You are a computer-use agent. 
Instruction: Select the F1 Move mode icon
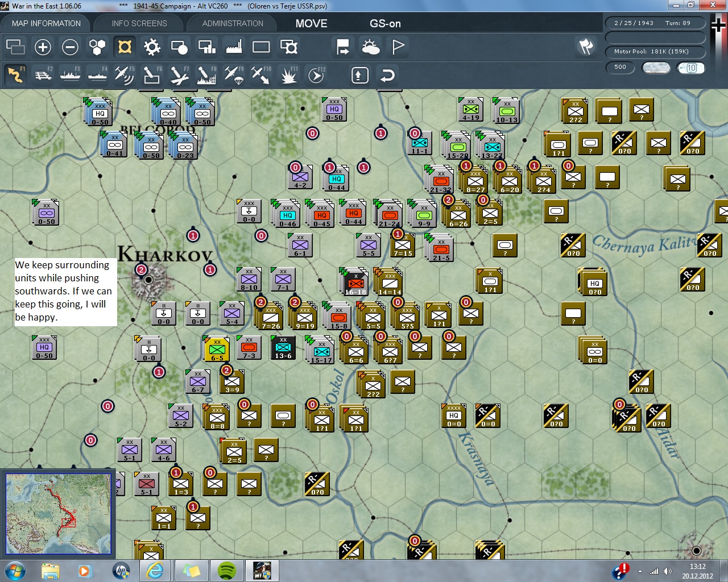click(x=15, y=75)
